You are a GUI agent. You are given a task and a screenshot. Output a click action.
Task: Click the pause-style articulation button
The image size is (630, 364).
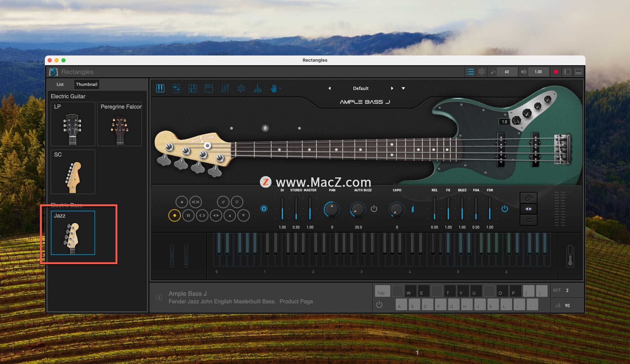pyautogui.click(x=188, y=215)
